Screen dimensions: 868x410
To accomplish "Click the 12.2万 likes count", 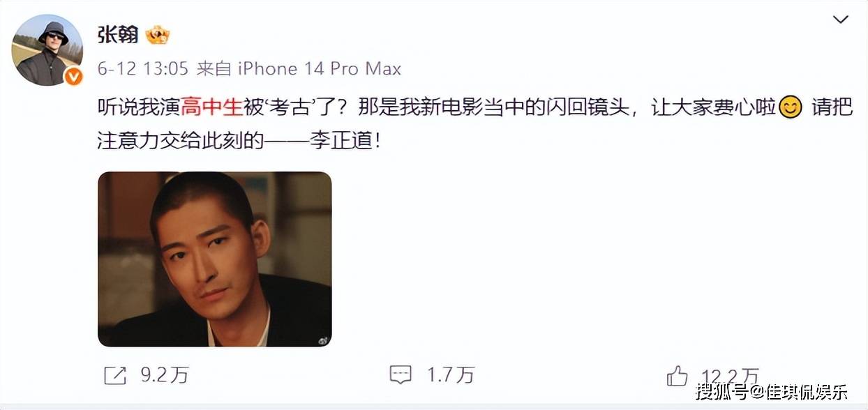I will [731, 375].
